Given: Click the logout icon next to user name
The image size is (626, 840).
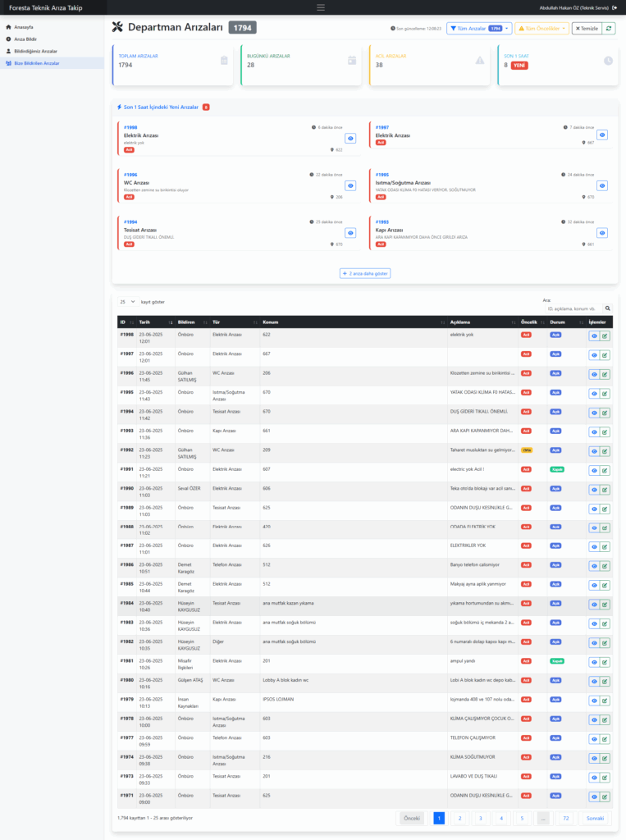Looking at the screenshot, I should click(615, 7).
